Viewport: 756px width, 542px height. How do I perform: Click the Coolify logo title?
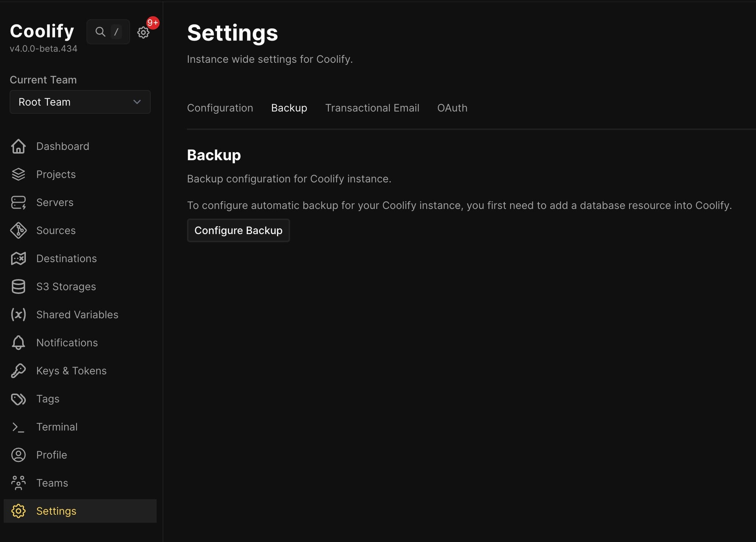(42, 31)
